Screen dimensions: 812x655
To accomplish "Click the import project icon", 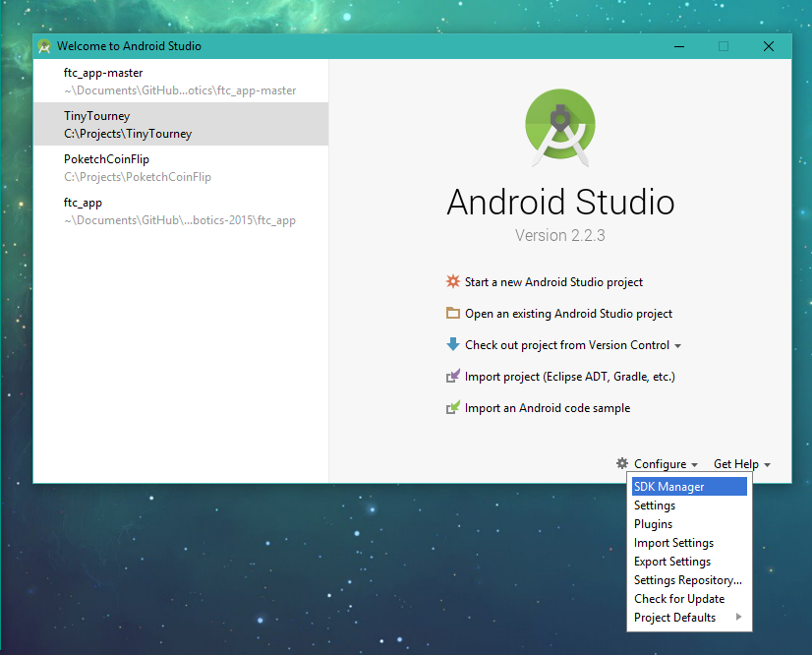I will coord(452,376).
